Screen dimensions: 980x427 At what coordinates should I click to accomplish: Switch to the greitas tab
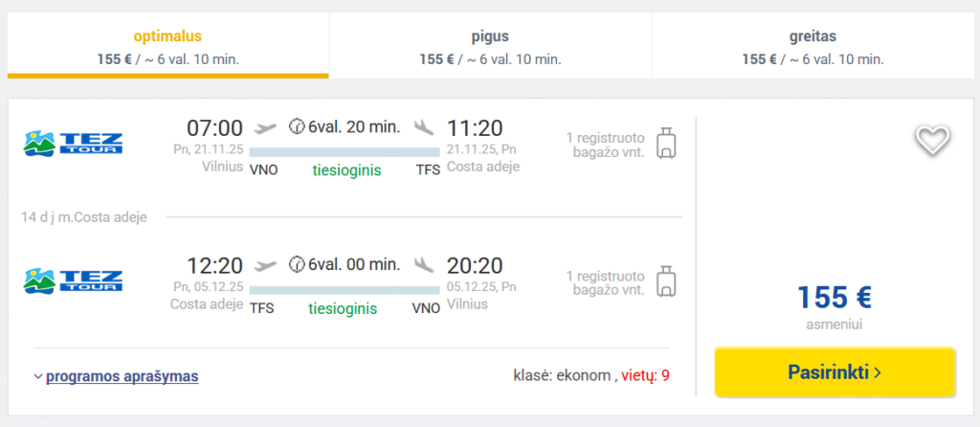813,46
